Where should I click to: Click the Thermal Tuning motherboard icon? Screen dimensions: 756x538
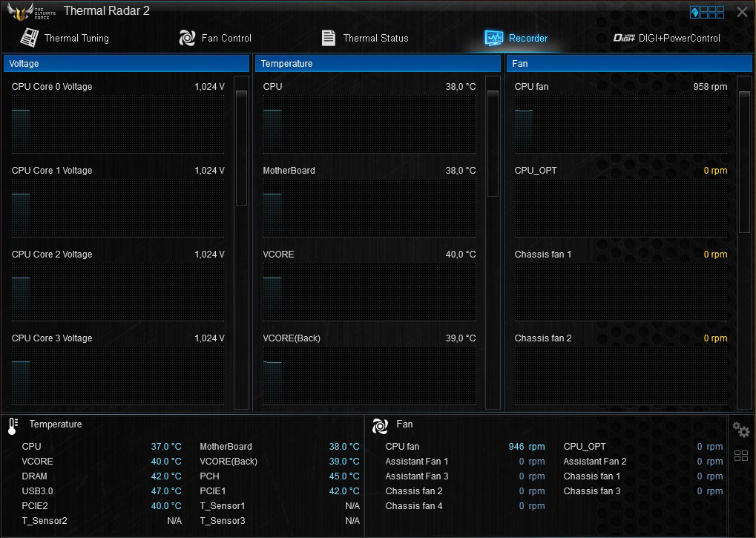click(x=30, y=38)
